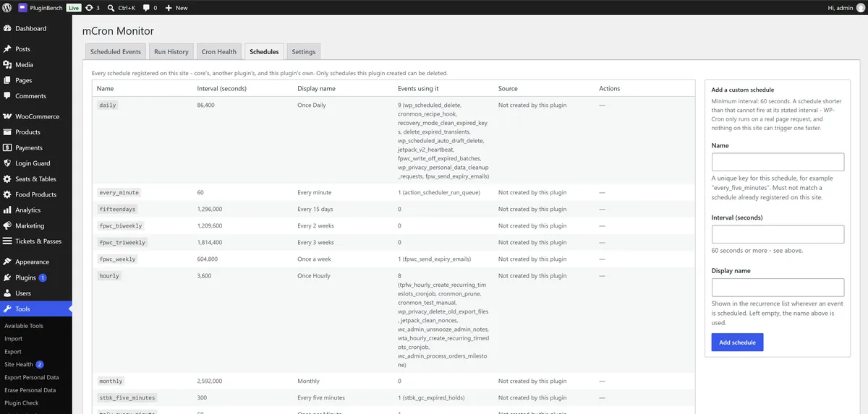Screen dimensions: 868x414
Task: Open the PluginBench site icon
Action: tap(22, 7)
